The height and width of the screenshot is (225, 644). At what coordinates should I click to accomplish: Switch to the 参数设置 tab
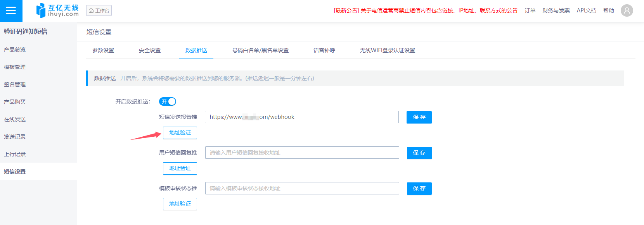(x=103, y=50)
